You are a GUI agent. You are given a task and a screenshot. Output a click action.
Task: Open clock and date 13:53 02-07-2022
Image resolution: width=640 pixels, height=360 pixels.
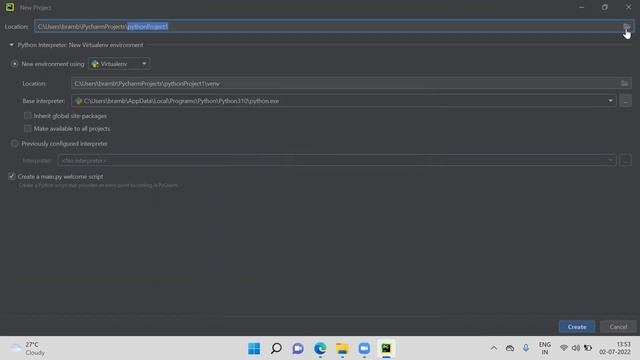coord(615,348)
